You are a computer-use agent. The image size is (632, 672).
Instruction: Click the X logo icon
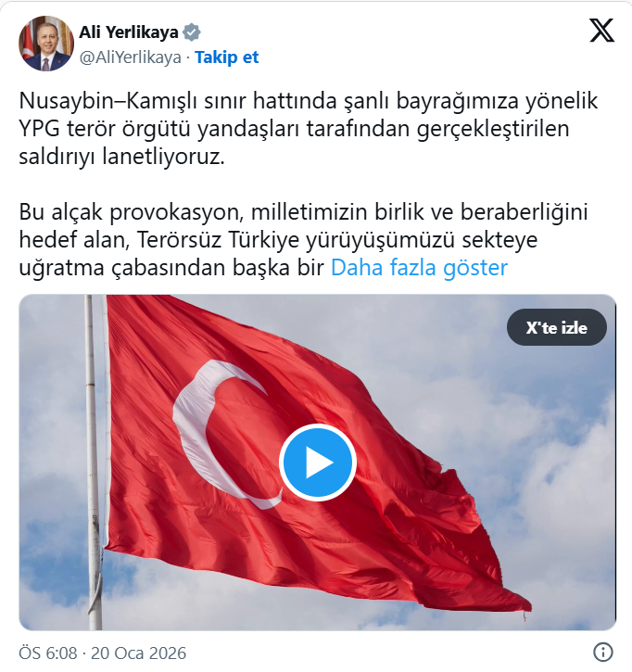click(x=602, y=30)
